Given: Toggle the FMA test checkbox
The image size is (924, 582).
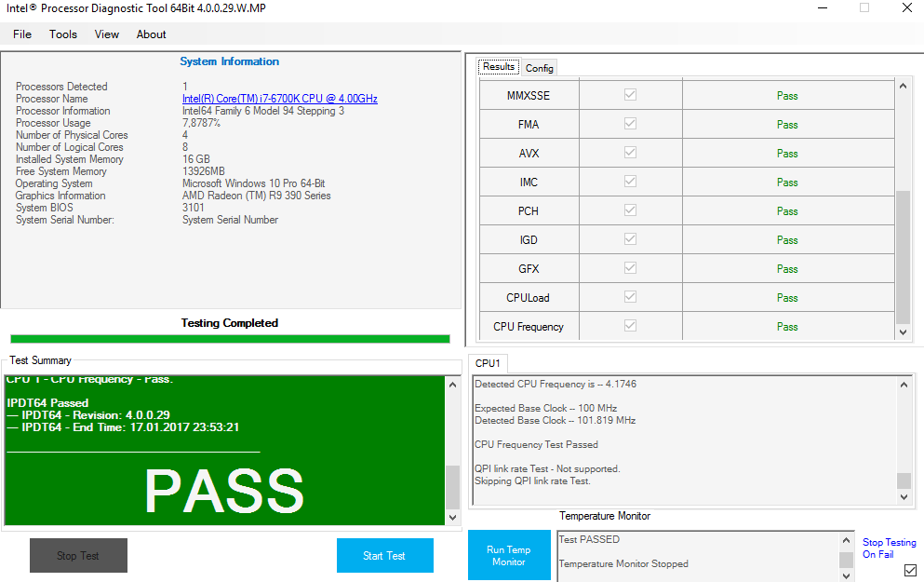Looking at the screenshot, I should pos(631,124).
